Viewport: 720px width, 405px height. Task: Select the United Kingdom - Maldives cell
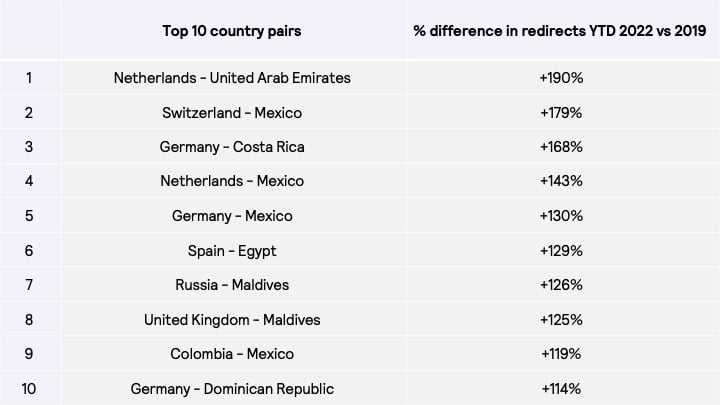[x=232, y=320]
